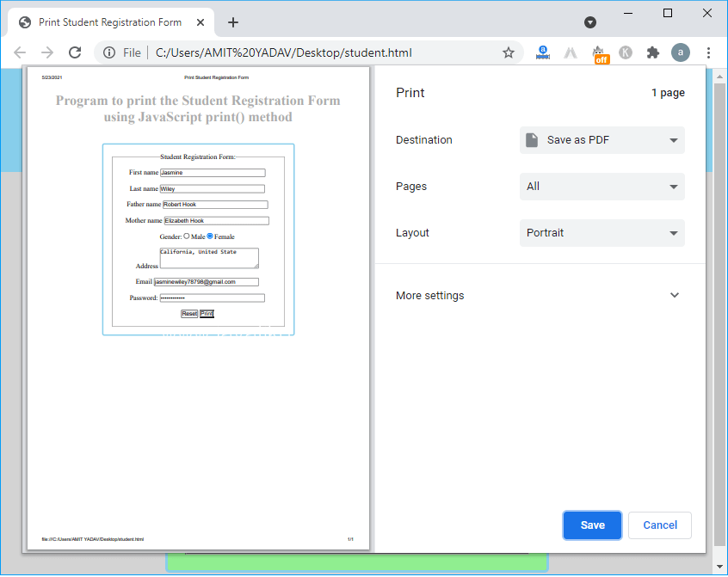Open the Destination dropdown showing Save as PDF
The height and width of the screenshot is (577, 728).
click(x=602, y=140)
